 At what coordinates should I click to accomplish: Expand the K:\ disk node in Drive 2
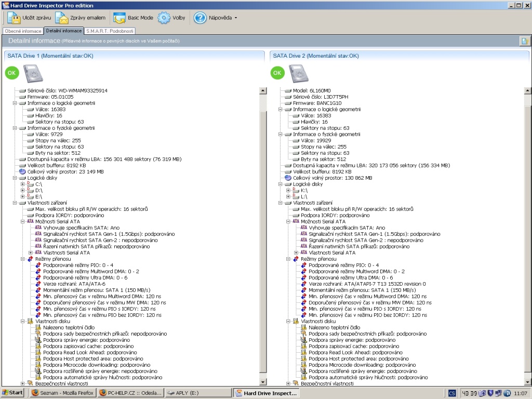pyautogui.click(x=288, y=190)
